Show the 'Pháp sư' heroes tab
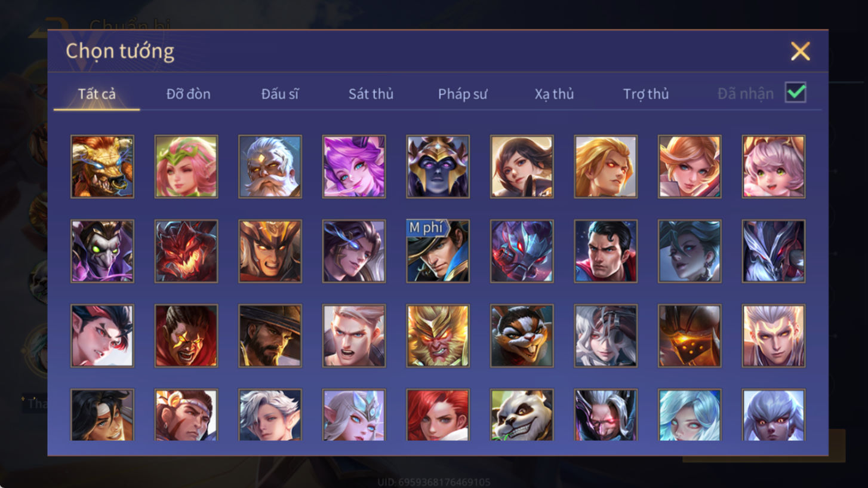The height and width of the screenshot is (488, 868). [463, 94]
